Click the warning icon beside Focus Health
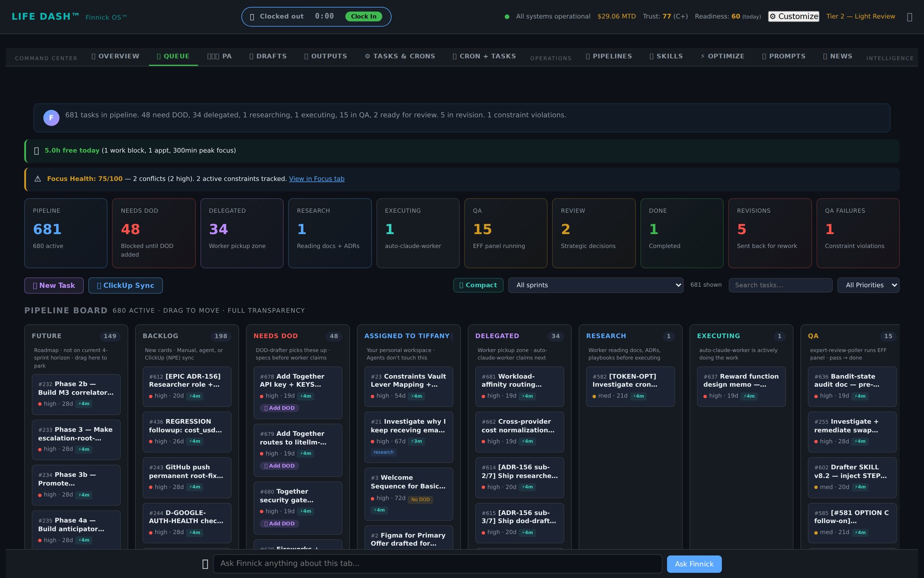This screenshot has width=924, height=578. 38,179
